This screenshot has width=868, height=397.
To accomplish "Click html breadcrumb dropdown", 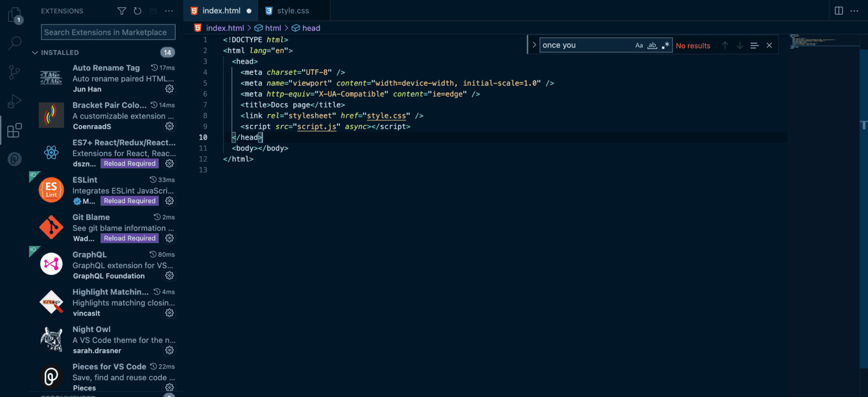I will point(268,28).
